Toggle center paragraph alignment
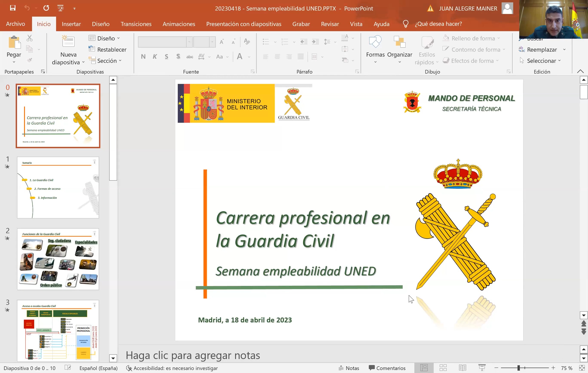The image size is (588, 373). [277, 57]
